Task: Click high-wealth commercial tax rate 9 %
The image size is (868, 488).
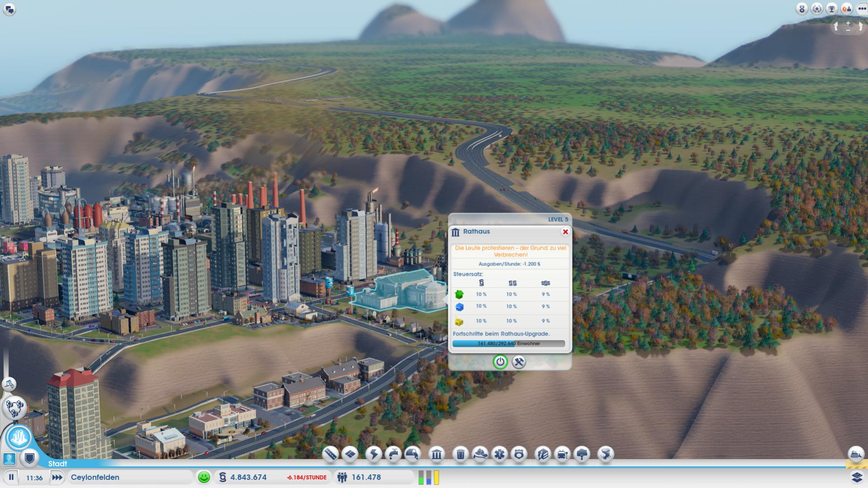Action: click(x=546, y=306)
